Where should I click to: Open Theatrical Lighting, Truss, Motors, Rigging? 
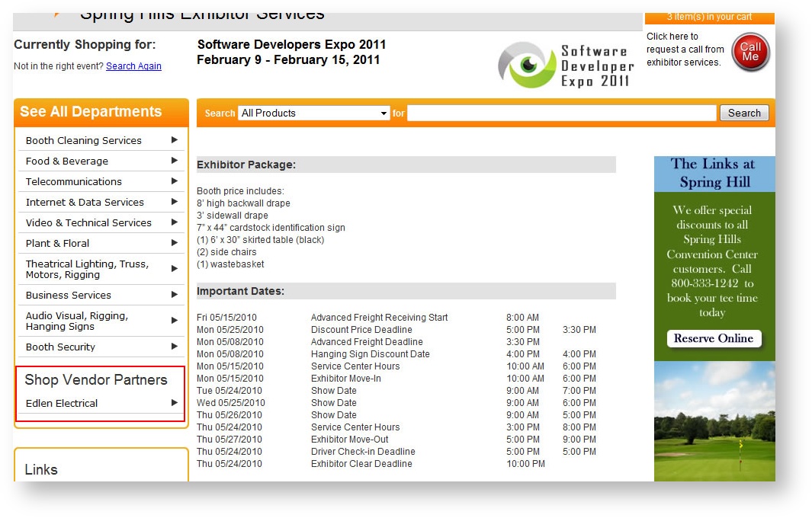[x=87, y=269]
